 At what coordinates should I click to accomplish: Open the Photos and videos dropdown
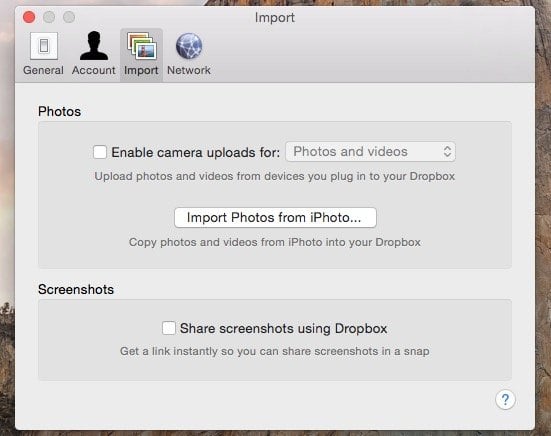tap(370, 152)
